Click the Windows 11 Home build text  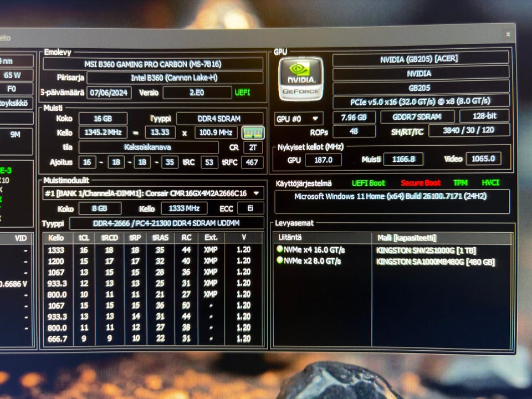click(x=390, y=196)
